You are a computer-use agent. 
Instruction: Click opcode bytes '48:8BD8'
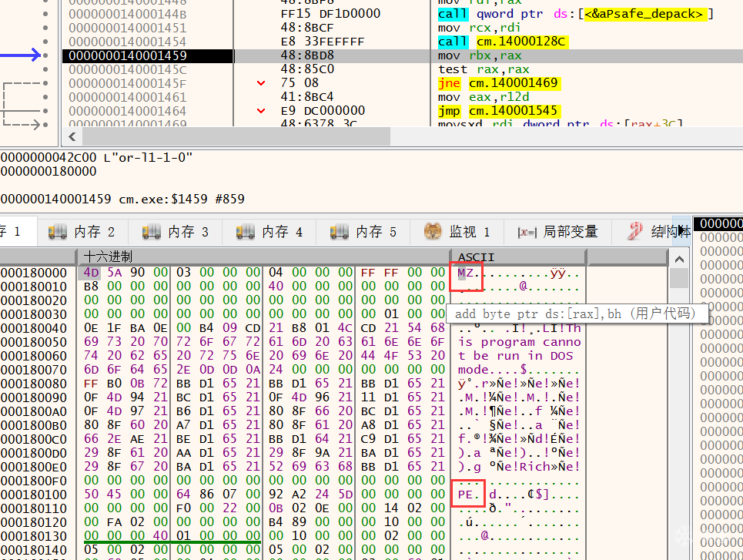click(307, 55)
